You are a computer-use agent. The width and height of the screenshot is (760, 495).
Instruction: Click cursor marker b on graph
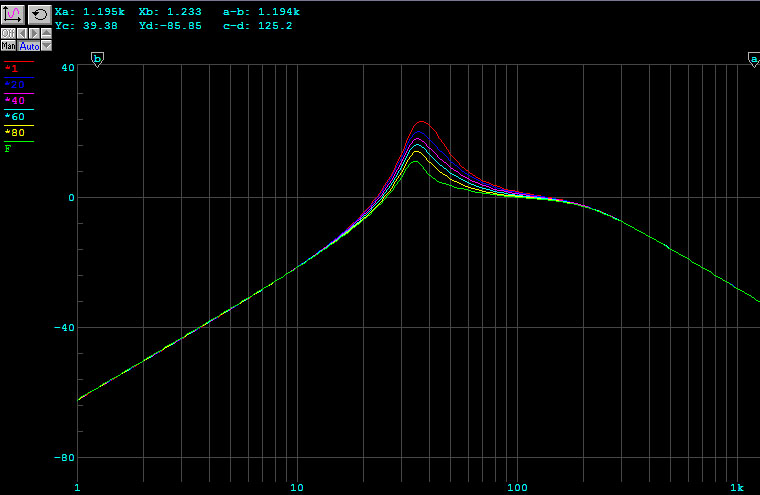pyautogui.click(x=97, y=60)
